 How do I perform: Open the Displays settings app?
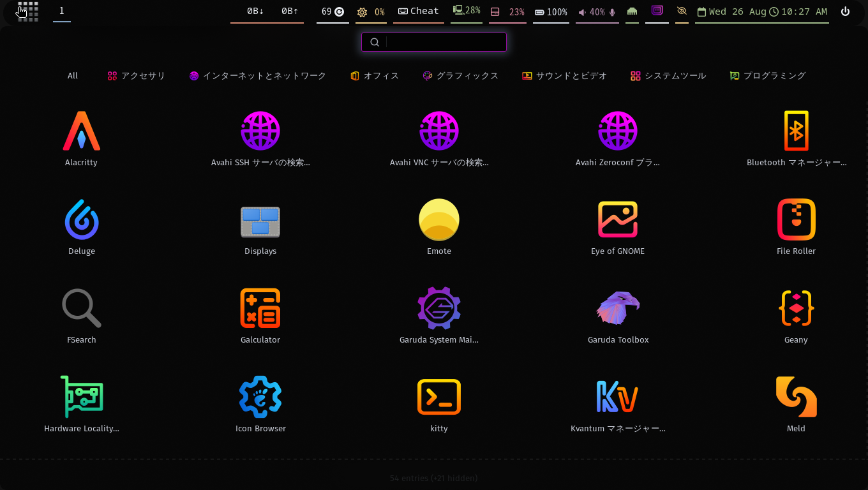[x=260, y=228]
